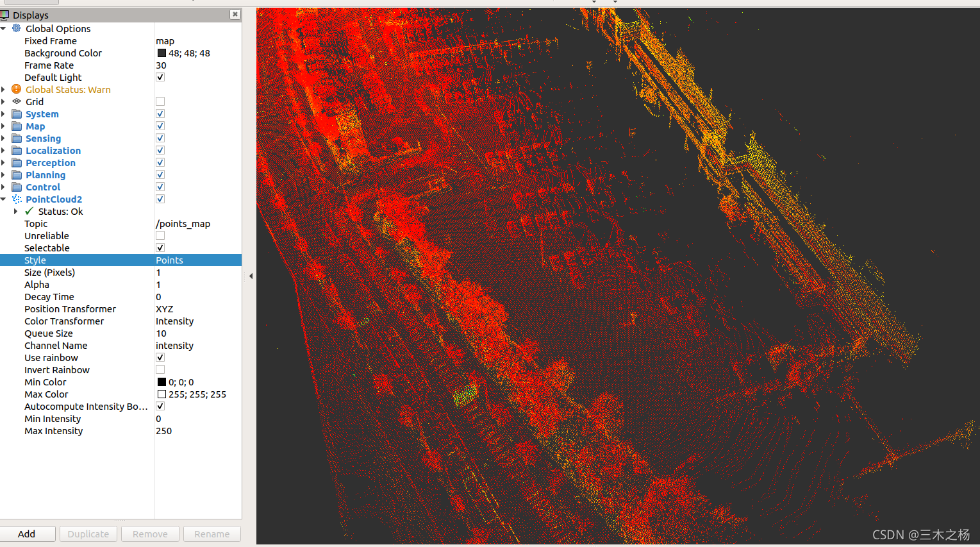Click the Remove button

(x=150, y=534)
